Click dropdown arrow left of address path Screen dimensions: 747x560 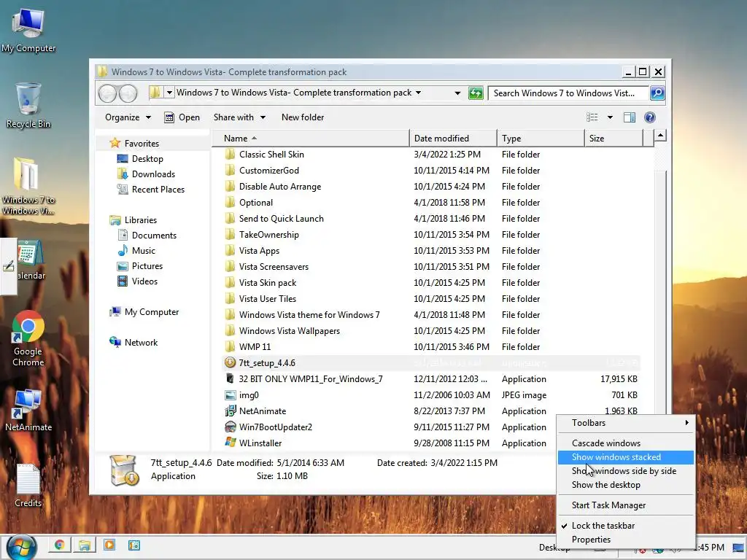coord(169,93)
